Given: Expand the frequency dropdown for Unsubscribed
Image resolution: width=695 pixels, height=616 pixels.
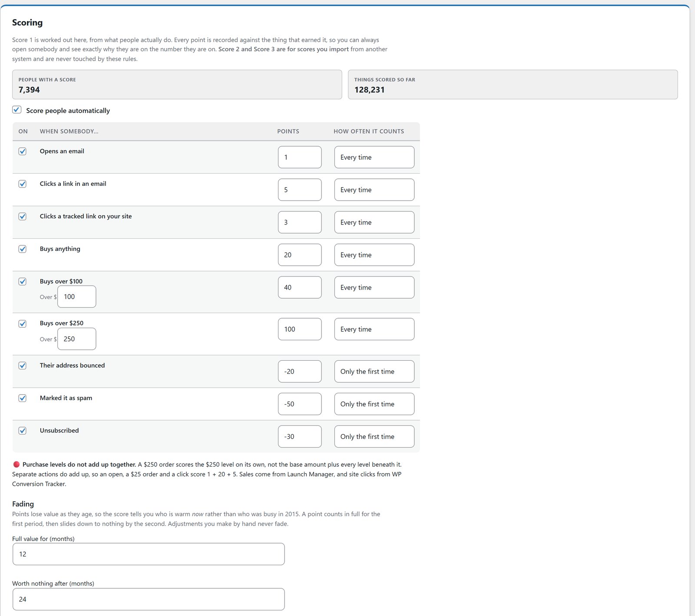Looking at the screenshot, I should pyautogui.click(x=374, y=436).
